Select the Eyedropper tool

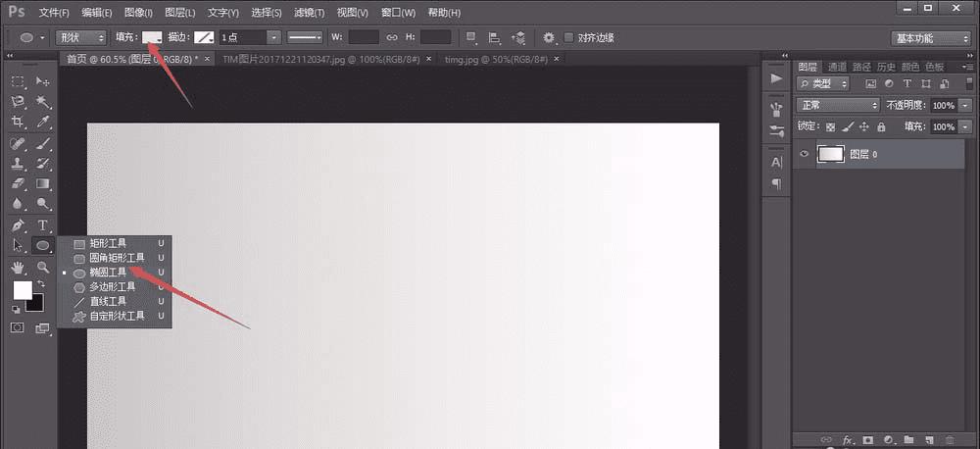(x=42, y=122)
